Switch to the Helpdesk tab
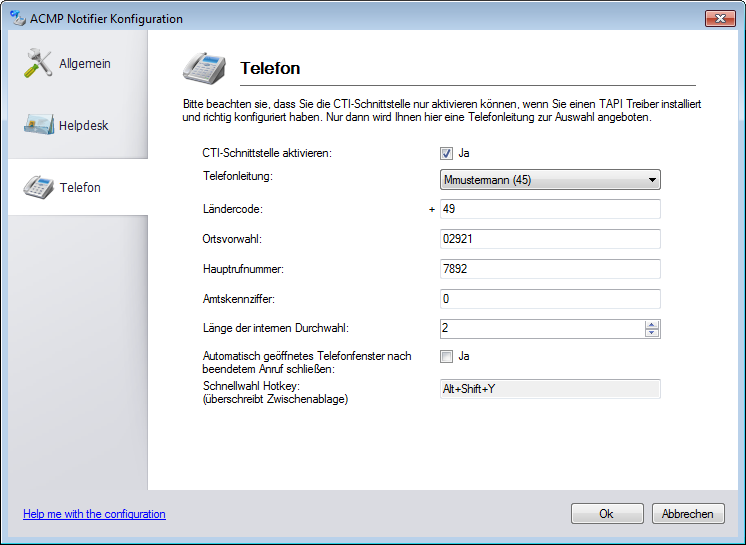This screenshot has height=545, width=746. (x=83, y=126)
